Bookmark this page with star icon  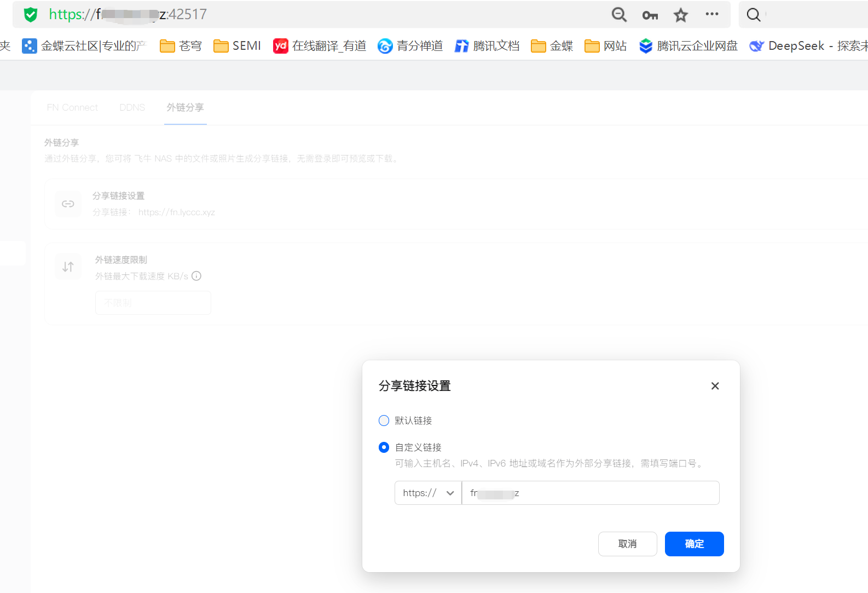(x=680, y=15)
